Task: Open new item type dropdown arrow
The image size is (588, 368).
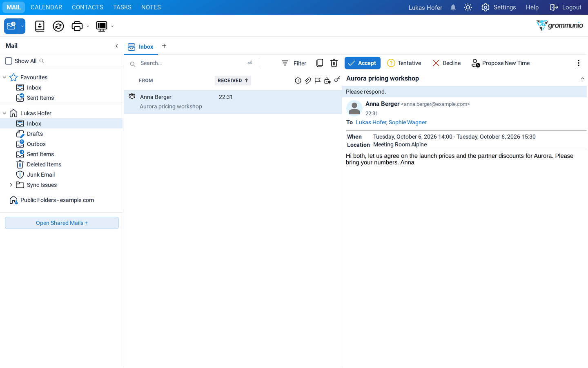Action: (22, 26)
